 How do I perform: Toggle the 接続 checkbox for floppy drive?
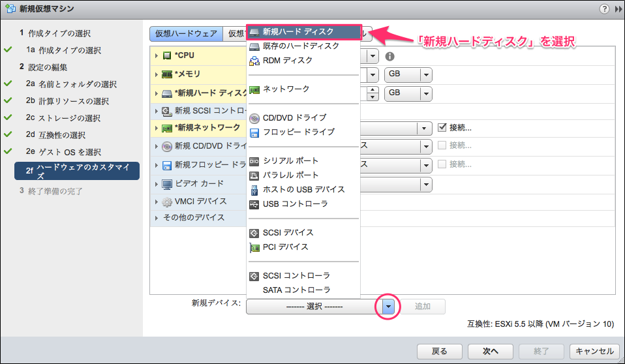[442, 164]
